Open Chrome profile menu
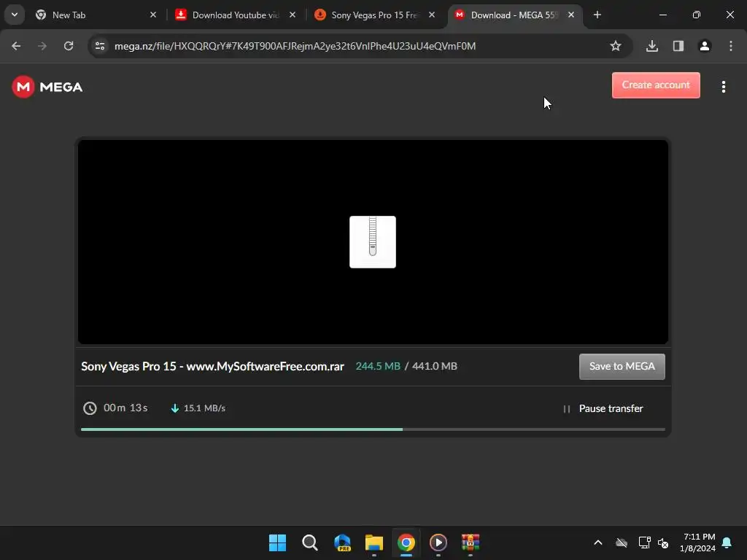Viewport: 747px width, 560px height. [x=705, y=46]
